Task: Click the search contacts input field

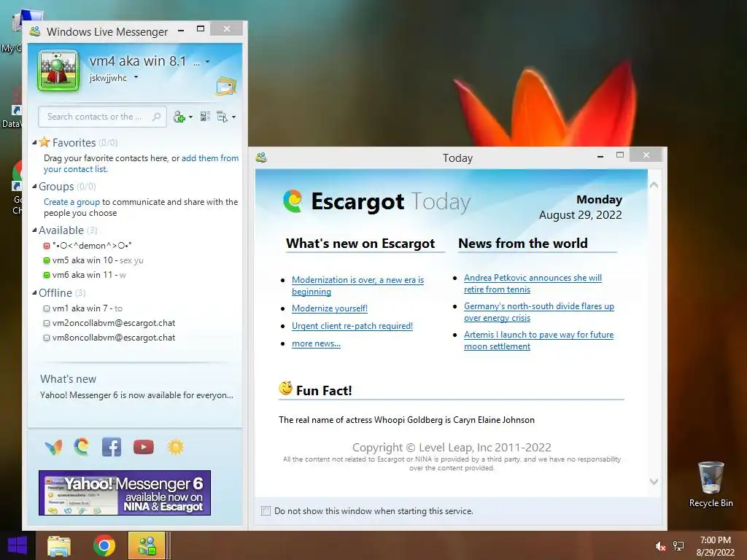Action: pyautogui.click(x=102, y=117)
